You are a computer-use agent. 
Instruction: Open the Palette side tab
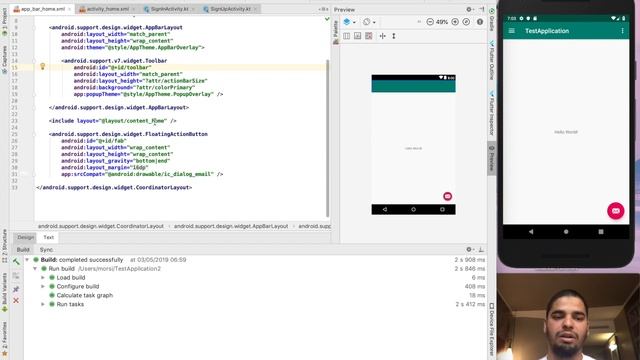click(x=336, y=33)
